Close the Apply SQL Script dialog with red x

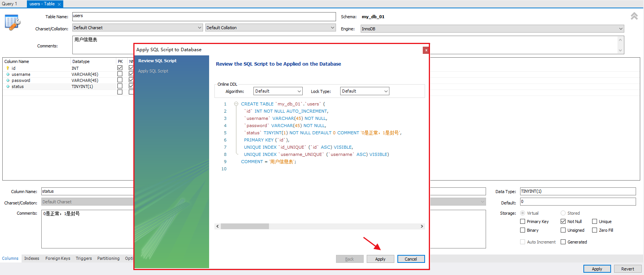[x=426, y=50]
